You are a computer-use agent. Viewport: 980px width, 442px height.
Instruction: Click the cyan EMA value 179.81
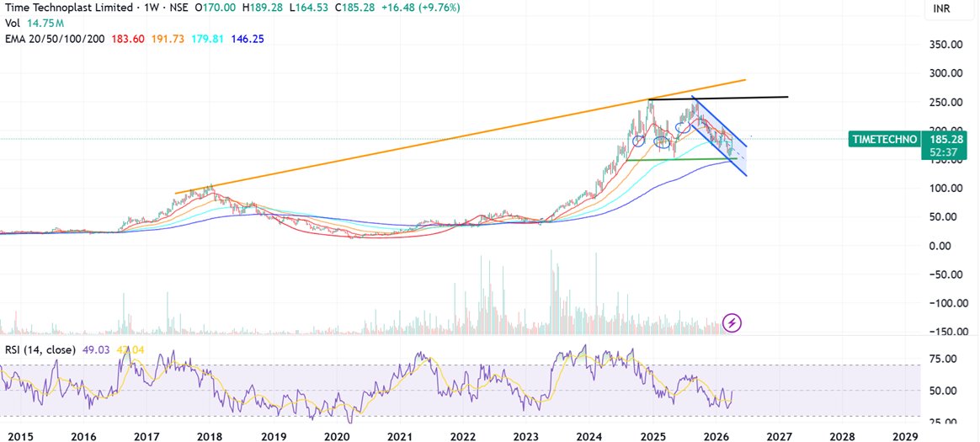click(207, 39)
